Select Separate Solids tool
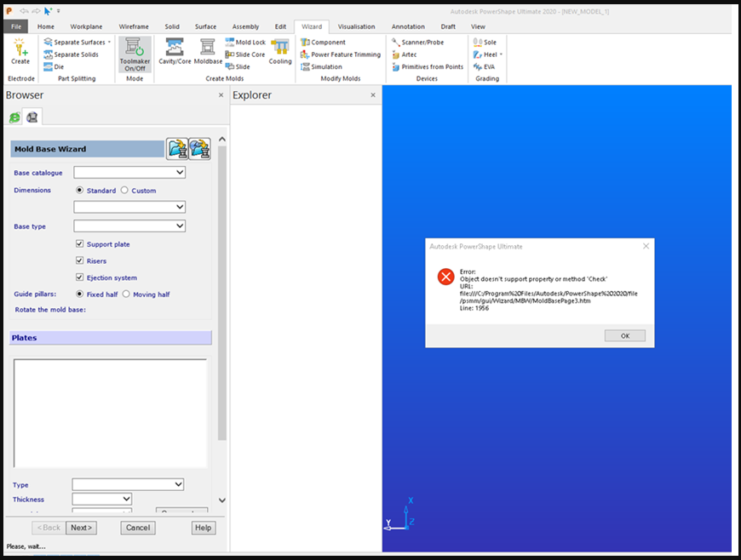741x560 pixels. coord(71,54)
